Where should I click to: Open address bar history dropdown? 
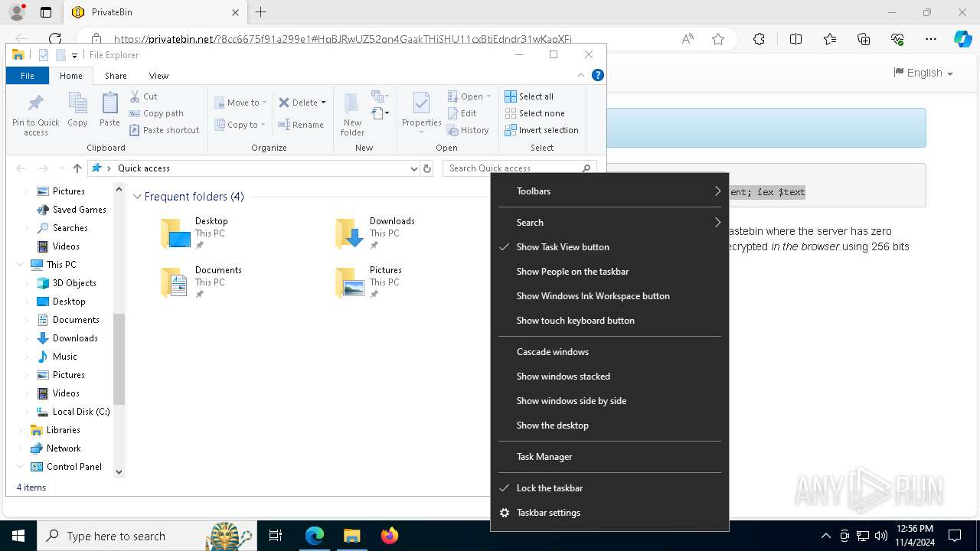point(413,168)
